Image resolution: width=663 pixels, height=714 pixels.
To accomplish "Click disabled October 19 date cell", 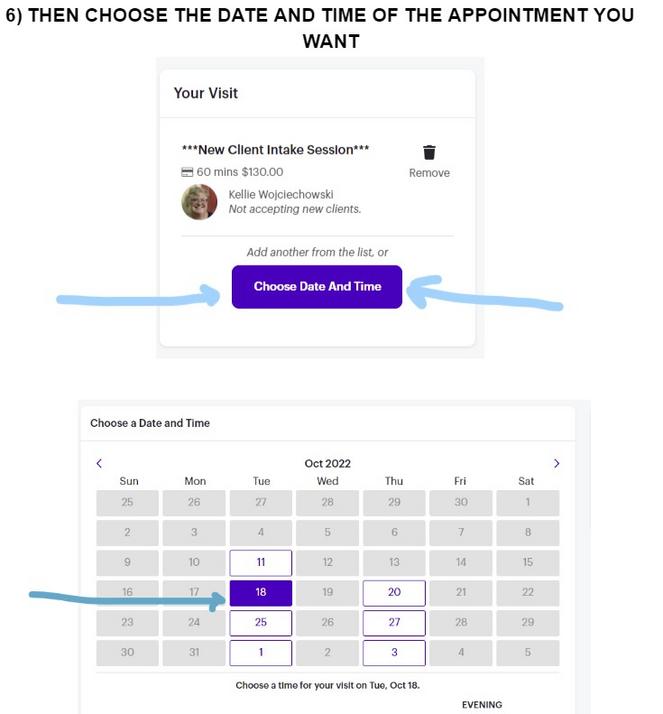I will click(327, 592).
